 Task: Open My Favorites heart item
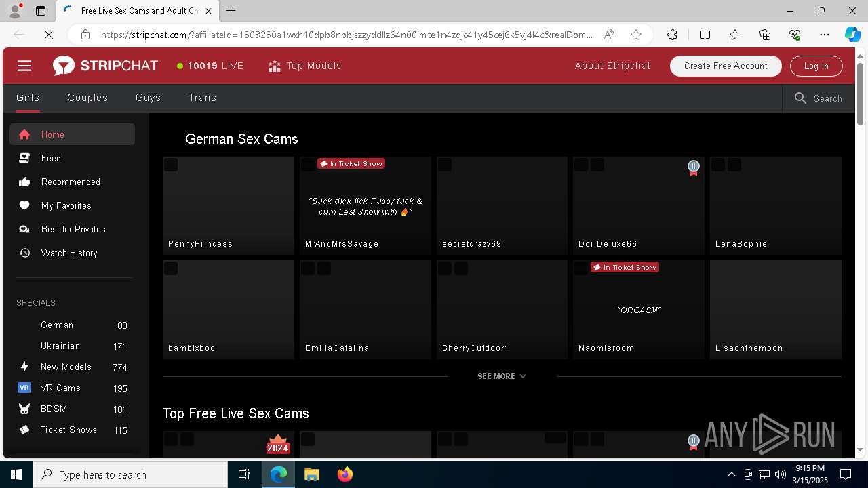[x=72, y=205]
